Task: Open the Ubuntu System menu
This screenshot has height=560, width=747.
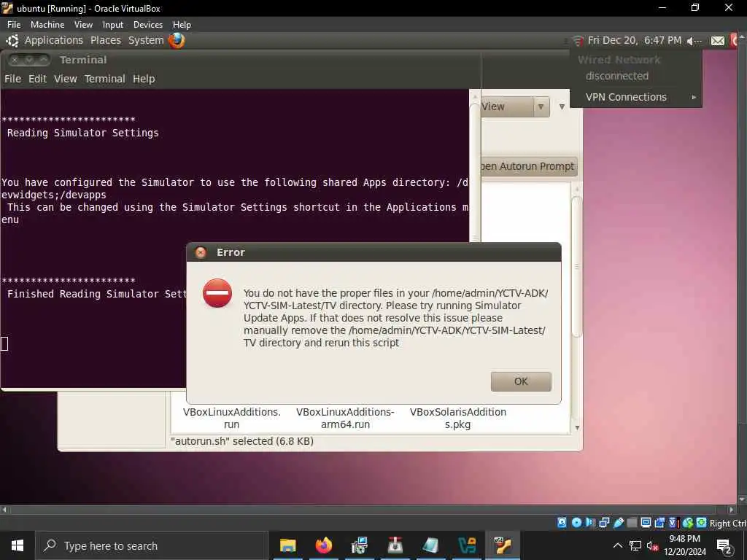Action: point(146,41)
